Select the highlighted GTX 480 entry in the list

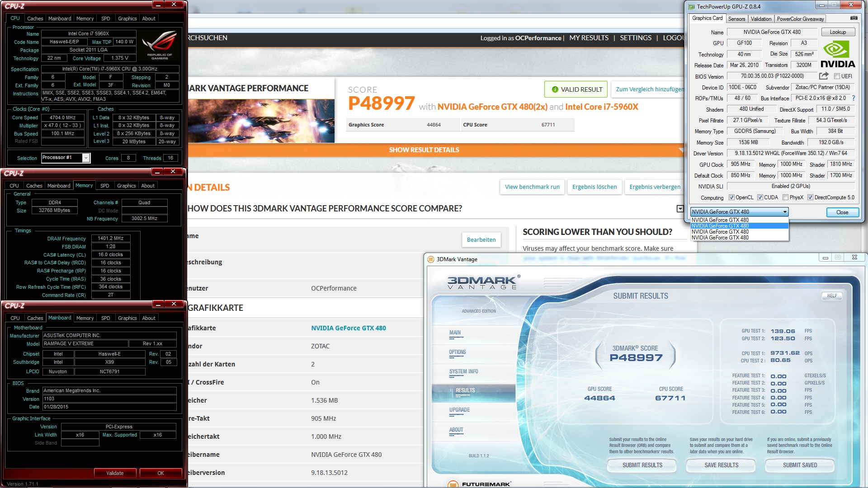[x=740, y=226]
